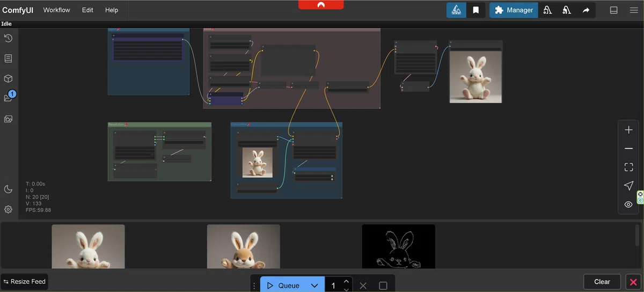This screenshot has height=292, width=644.
Task: Click the green extension badge on the right edge
Action: [x=640, y=197]
